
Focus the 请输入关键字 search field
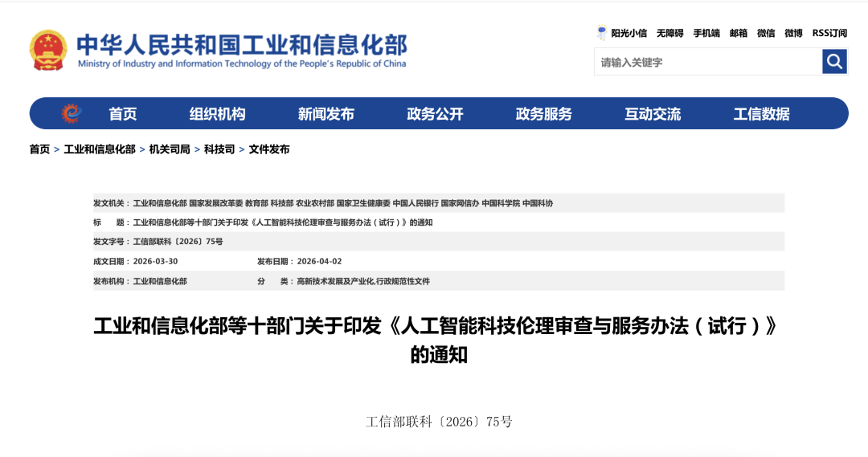pos(708,62)
